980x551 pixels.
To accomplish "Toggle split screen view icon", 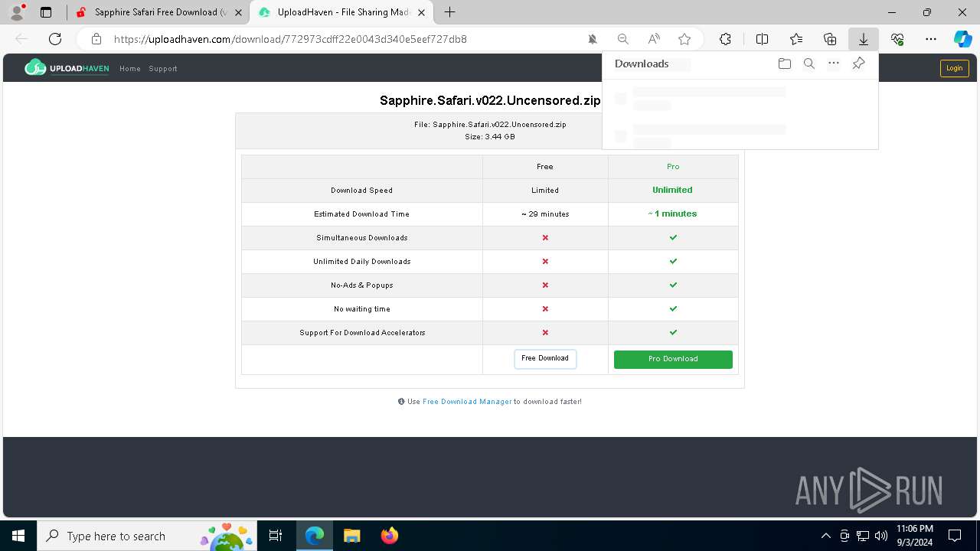I will click(762, 39).
